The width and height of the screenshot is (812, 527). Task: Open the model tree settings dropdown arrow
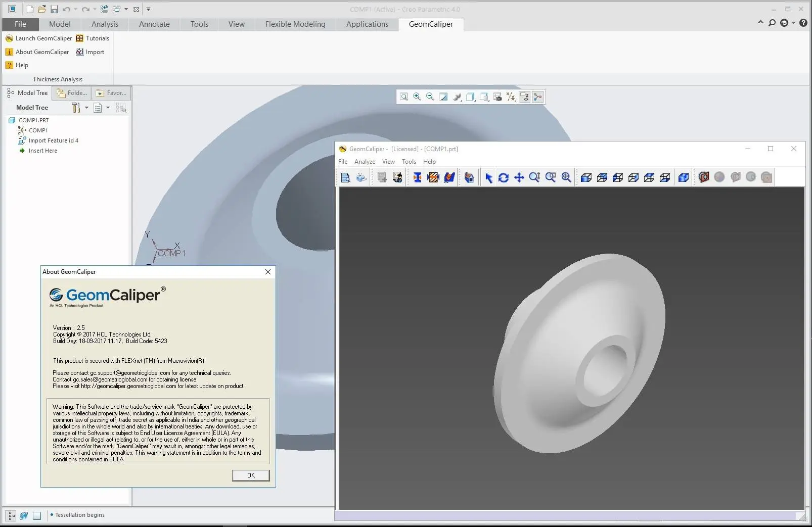point(86,108)
